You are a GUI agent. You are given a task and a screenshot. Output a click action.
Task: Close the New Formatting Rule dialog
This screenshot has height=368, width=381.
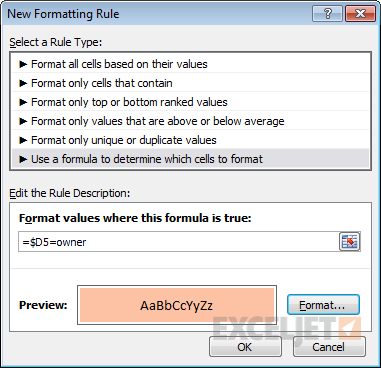pos(361,14)
